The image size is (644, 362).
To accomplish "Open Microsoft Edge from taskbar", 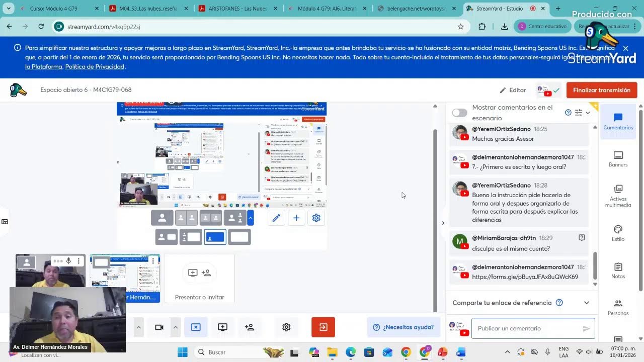I will 351,352.
